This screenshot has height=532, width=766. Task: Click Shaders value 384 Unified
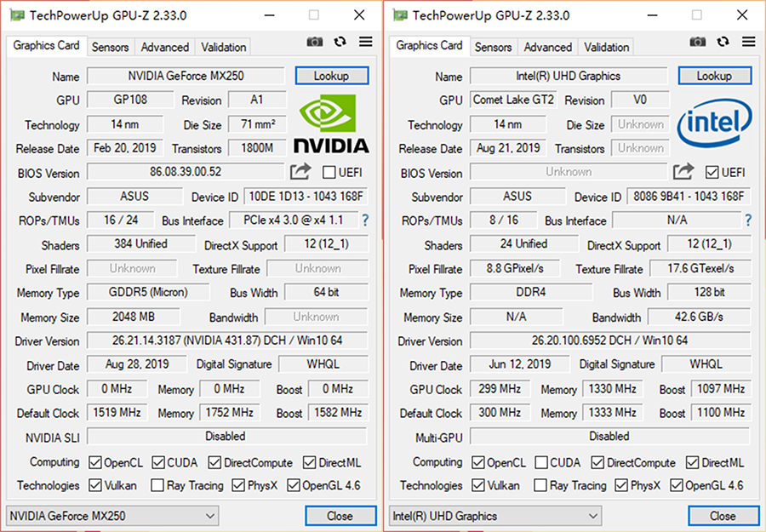pos(141,243)
